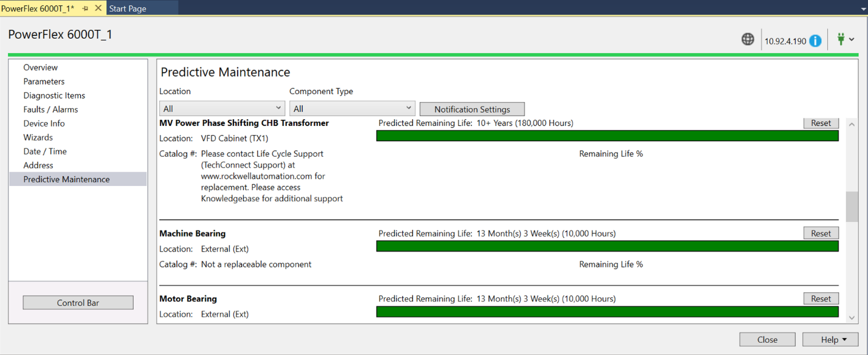Click the scroll down arrow of the maintenance list
The image size is (868, 355).
pyautogui.click(x=852, y=317)
